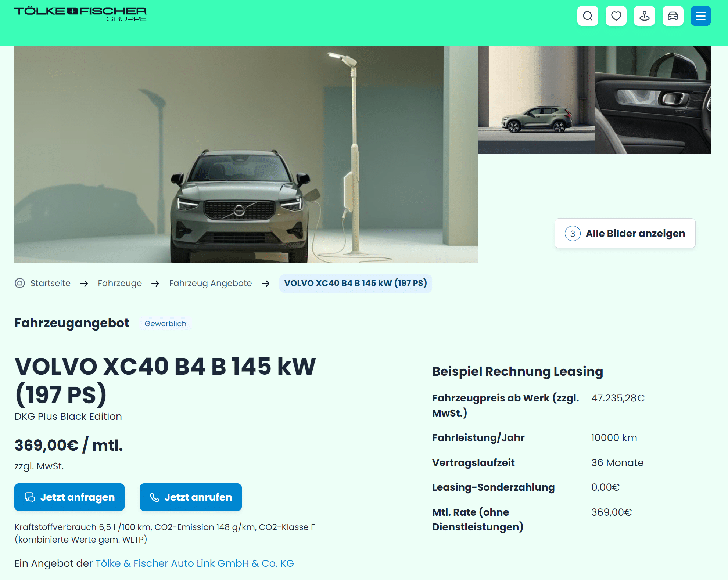Click the Tölke + Fischer Gruppe logo
The image size is (728, 580).
point(80,14)
